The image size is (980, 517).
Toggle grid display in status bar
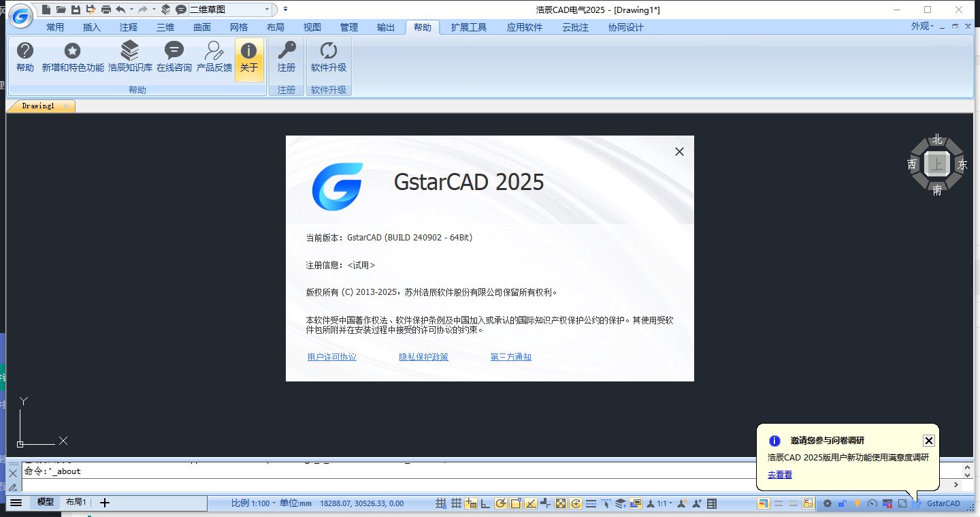[456, 503]
